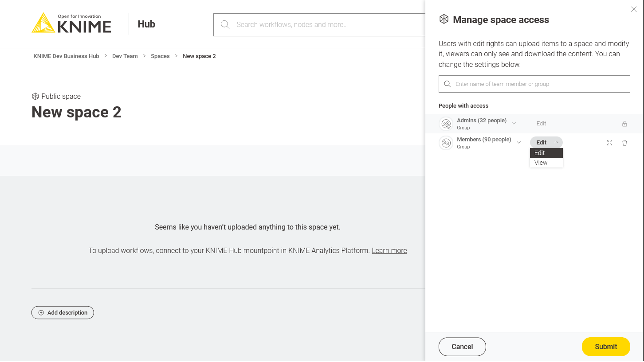
Task: Open Spaces in the breadcrumb
Action: (x=160, y=56)
